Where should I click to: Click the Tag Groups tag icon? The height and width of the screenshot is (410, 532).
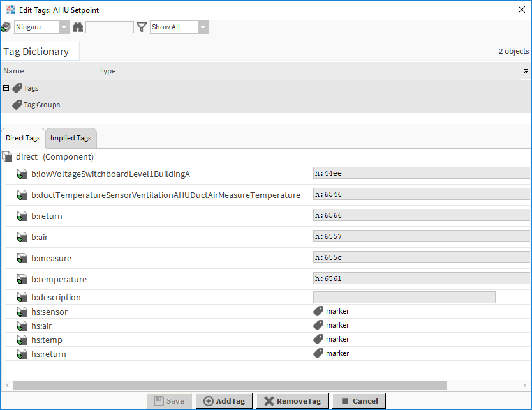click(x=17, y=105)
